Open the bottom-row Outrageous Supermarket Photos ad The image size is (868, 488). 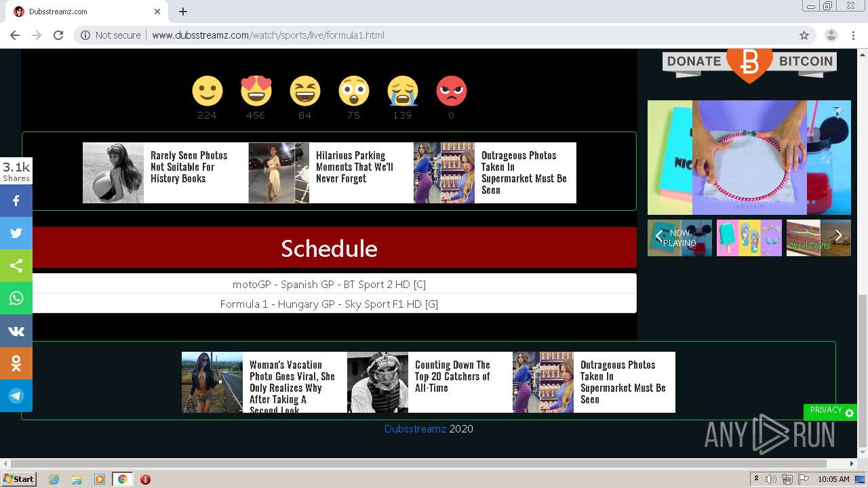tap(594, 382)
